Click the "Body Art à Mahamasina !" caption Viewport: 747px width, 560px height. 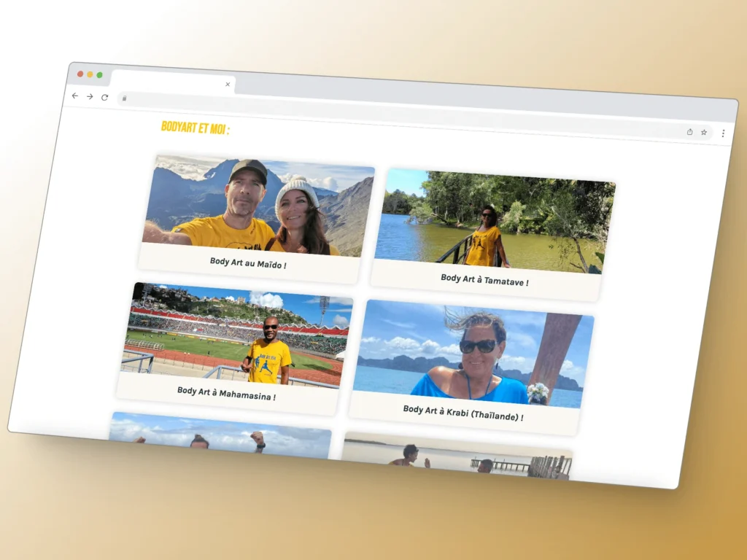point(226,394)
